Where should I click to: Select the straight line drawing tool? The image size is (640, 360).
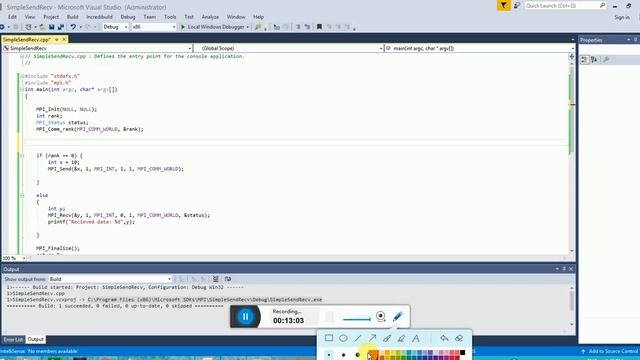pyautogui.click(x=358, y=338)
